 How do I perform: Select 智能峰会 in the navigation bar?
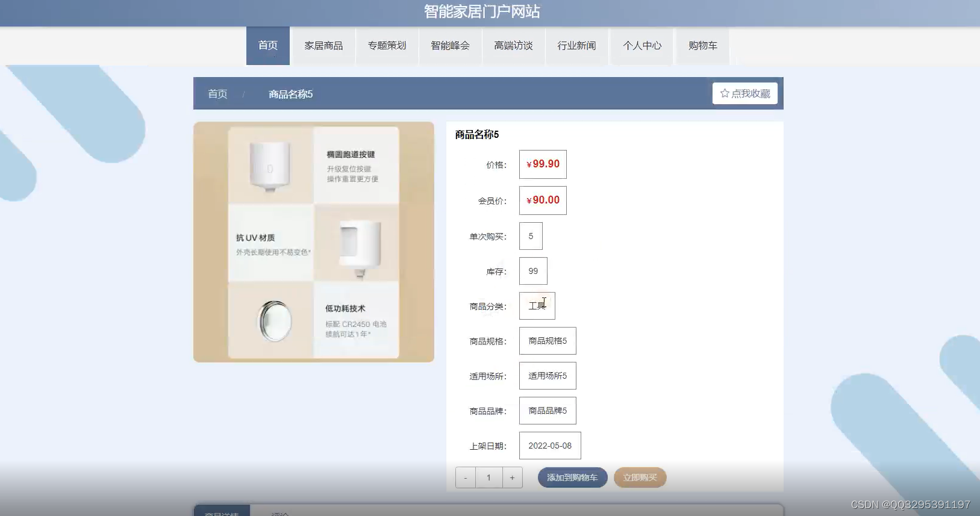(450, 46)
